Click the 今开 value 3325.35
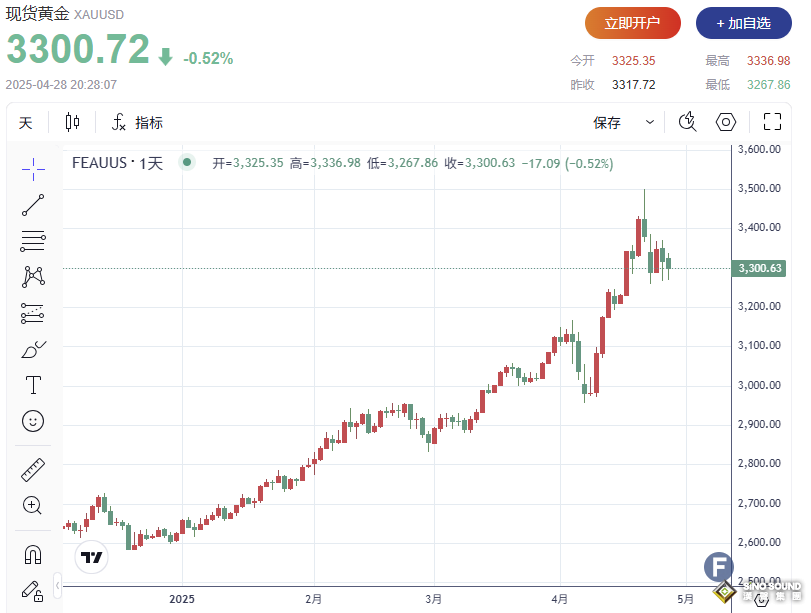This screenshot has height=613, width=811. [634, 61]
